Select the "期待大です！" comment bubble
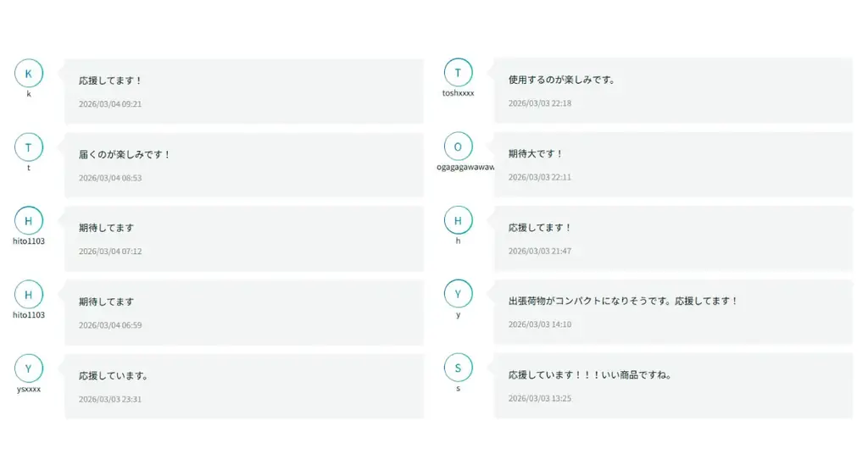The height and width of the screenshot is (476, 868). (x=536, y=154)
